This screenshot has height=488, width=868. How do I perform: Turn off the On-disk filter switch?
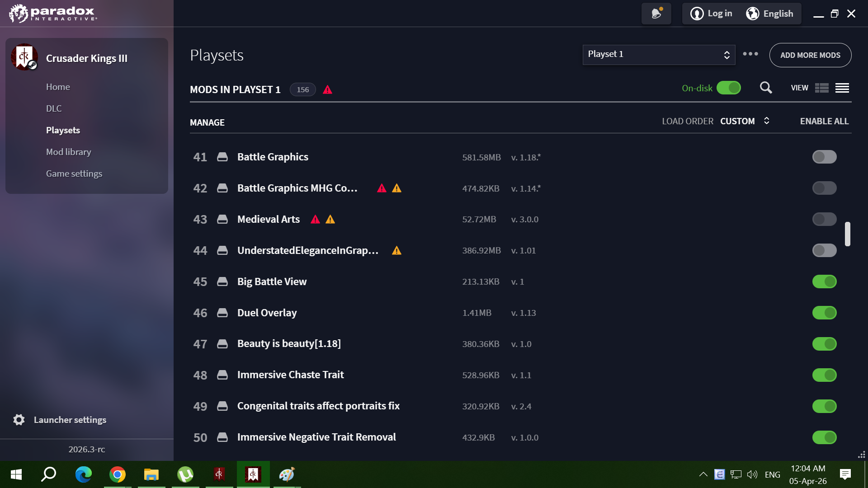(x=729, y=88)
